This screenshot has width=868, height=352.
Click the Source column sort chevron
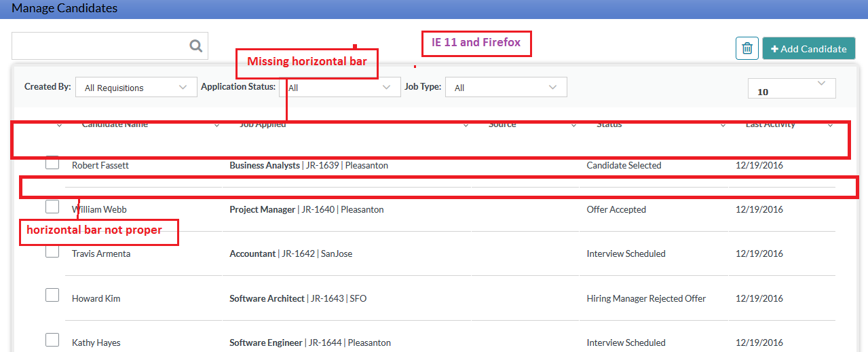coord(573,126)
